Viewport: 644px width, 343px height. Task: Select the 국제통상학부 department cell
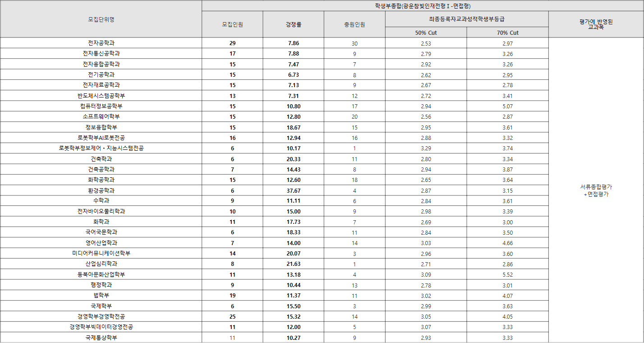[x=101, y=338]
